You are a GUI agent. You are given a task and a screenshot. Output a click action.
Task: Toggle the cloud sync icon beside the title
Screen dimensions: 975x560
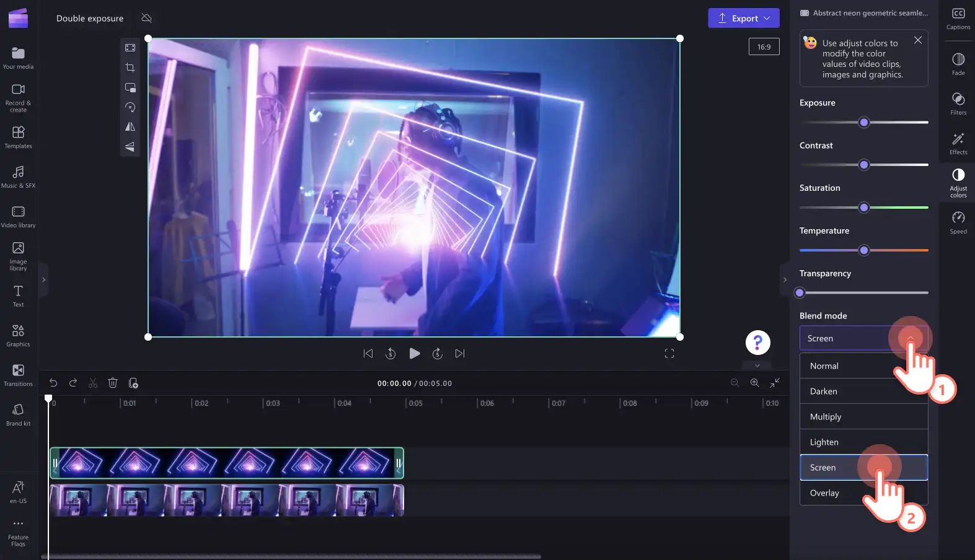click(147, 18)
